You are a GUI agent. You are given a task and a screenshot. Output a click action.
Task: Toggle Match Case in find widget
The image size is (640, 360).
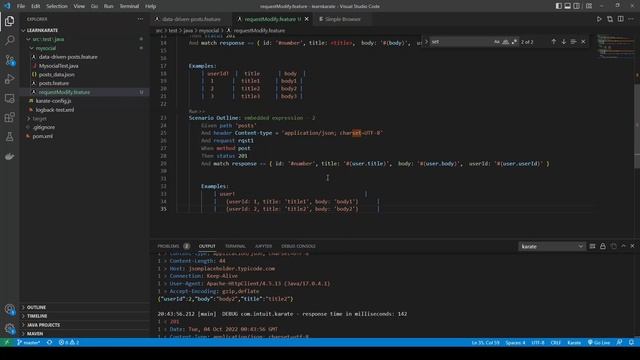[x=496, y=42]
